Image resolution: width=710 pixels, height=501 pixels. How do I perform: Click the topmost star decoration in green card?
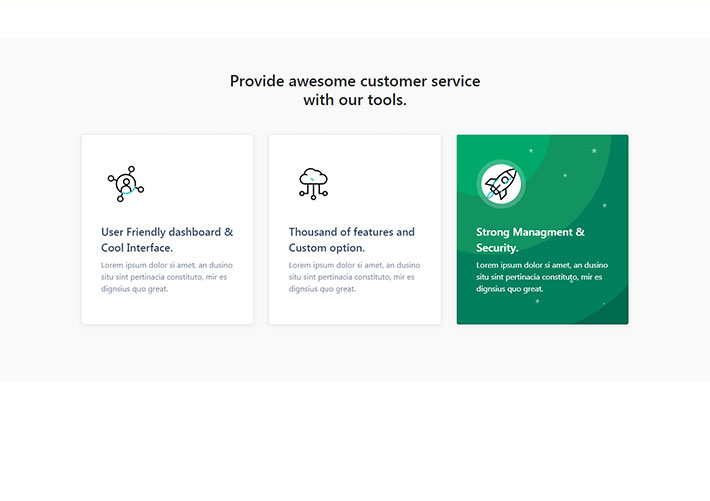(x=594, y=150)
